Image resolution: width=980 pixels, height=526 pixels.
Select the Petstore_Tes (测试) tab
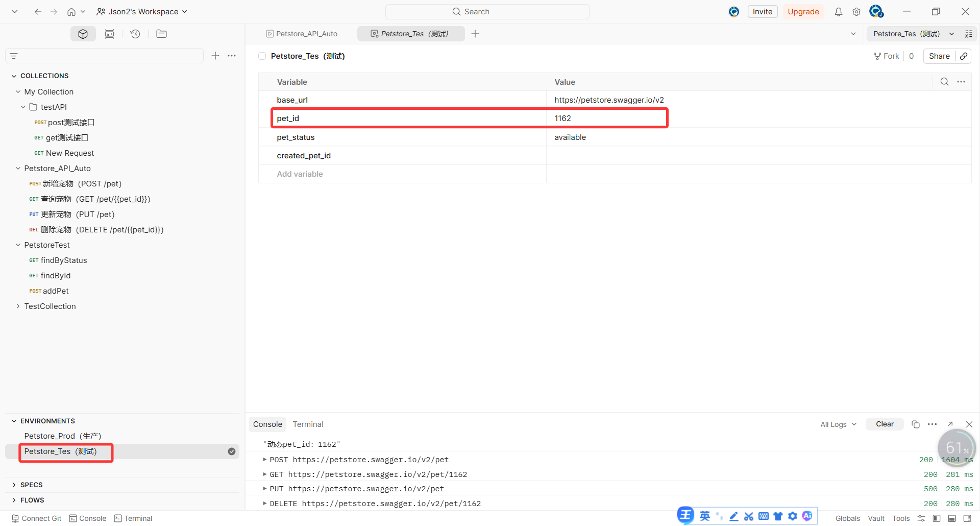click(x=410, y=34)
